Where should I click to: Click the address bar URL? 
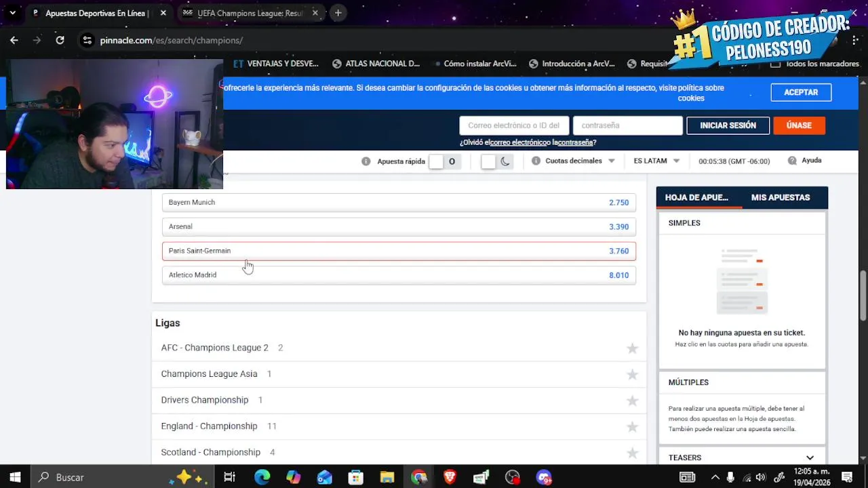coord(172,40)
